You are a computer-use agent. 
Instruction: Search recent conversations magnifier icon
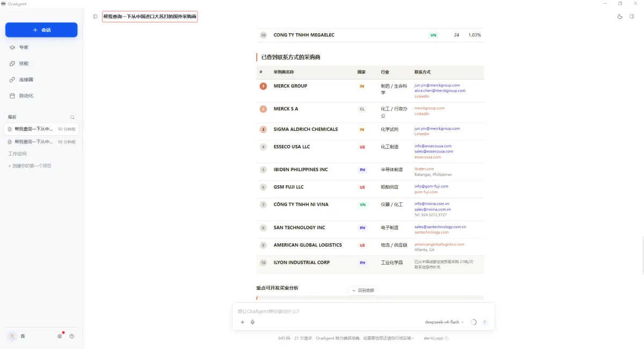(72, 117)
